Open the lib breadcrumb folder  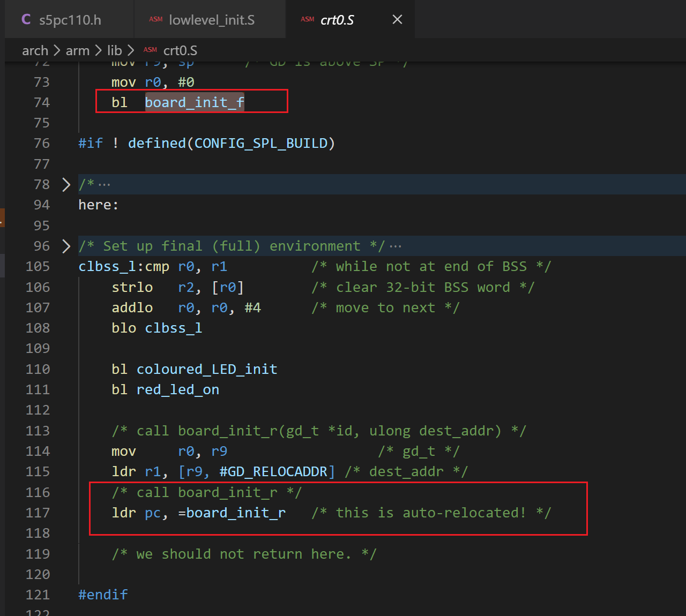pos(114,50)
